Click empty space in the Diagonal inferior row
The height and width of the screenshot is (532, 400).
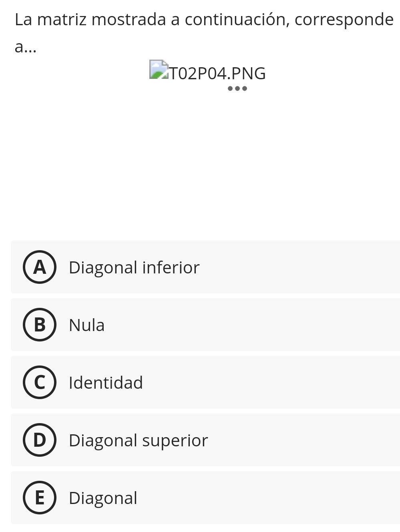coord(300,267)
